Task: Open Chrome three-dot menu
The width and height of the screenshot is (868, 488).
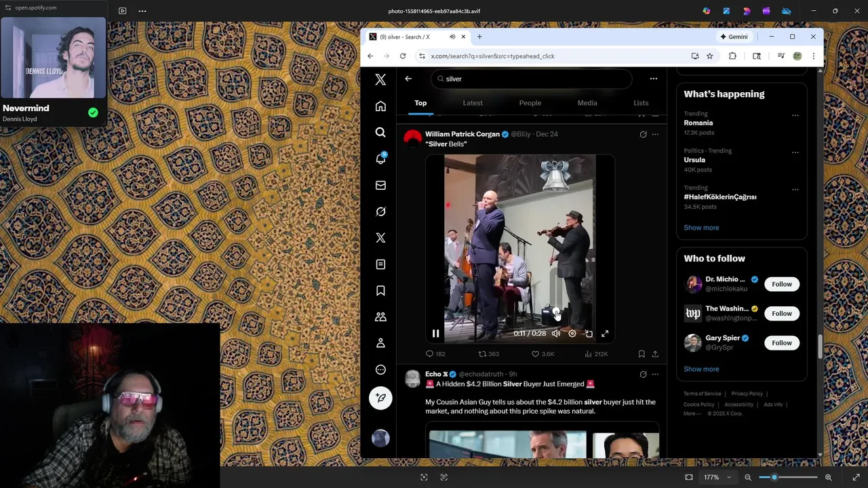Action: (x=814, y=56)
